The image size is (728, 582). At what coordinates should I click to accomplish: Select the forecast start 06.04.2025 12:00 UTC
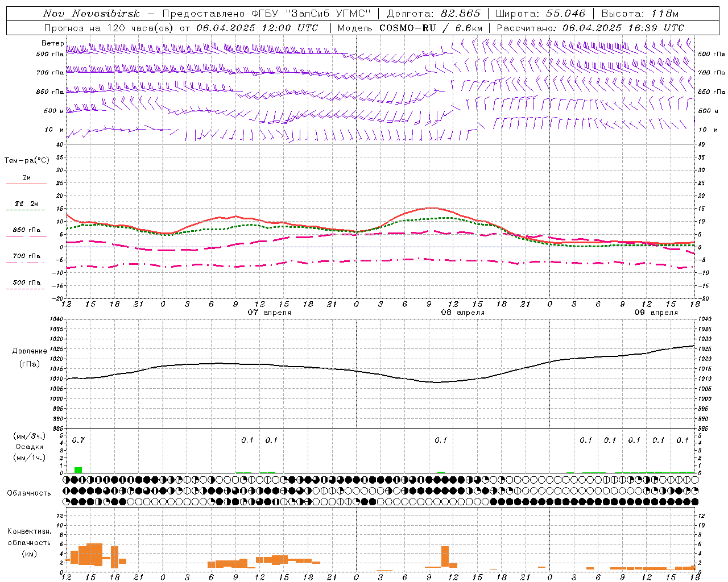257,28
